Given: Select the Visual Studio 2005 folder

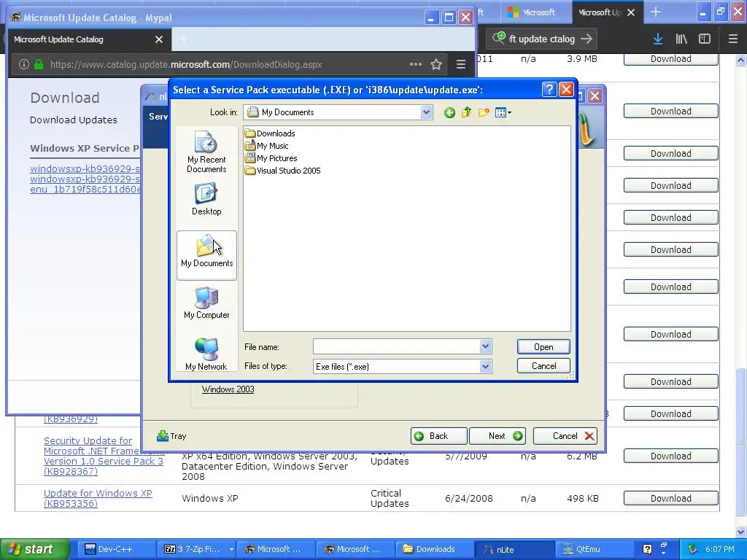Looking at the screenshot, I should (x=283, y=171).
